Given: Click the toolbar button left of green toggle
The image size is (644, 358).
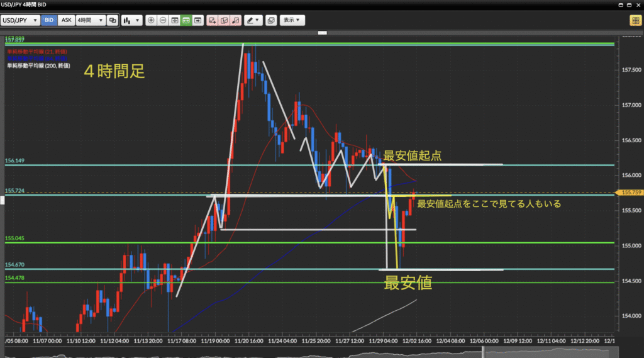Looking at the screenshot, I should click(x=175, y=20).
